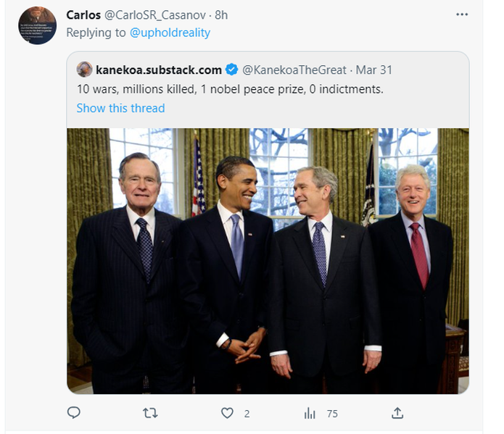
Task: Retweet this post using the retweet icon
Action: tap(151, 413)
